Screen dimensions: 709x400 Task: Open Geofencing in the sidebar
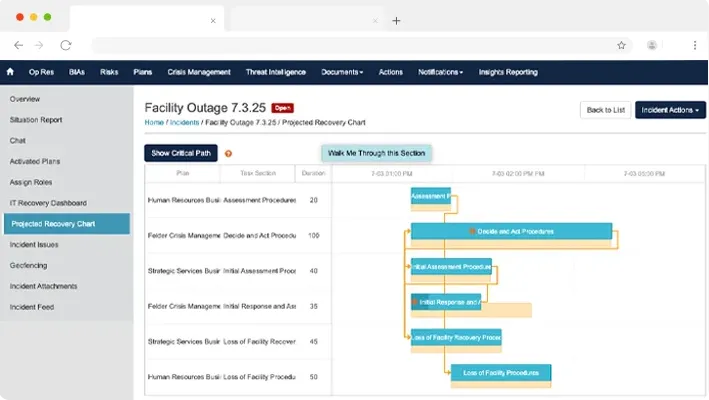tap(66, 265)
